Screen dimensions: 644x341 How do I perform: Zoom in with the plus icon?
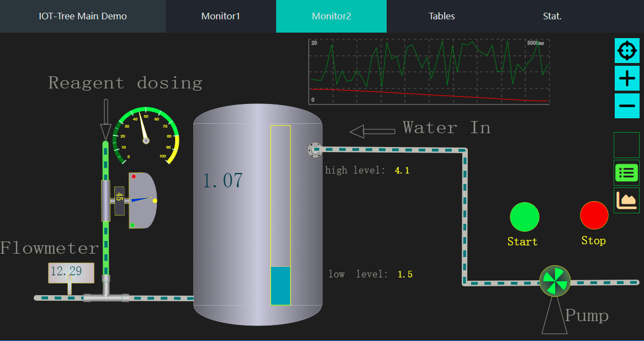pos(627,78)
